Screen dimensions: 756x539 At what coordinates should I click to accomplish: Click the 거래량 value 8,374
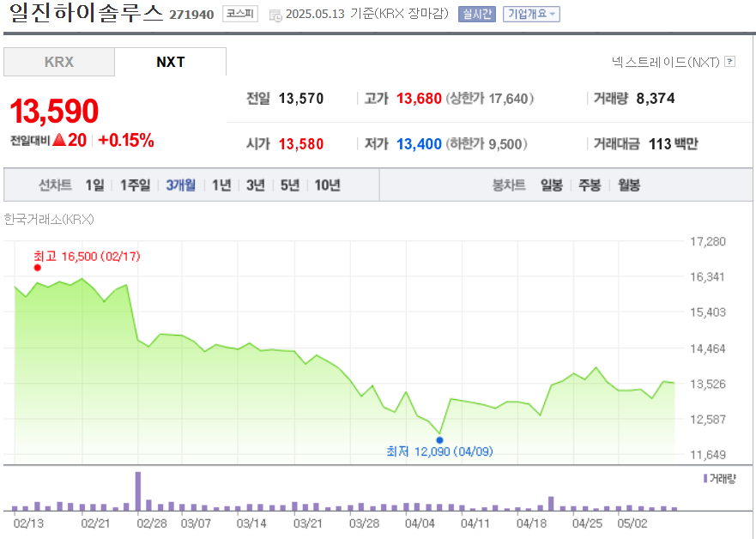tap(656, 99)
